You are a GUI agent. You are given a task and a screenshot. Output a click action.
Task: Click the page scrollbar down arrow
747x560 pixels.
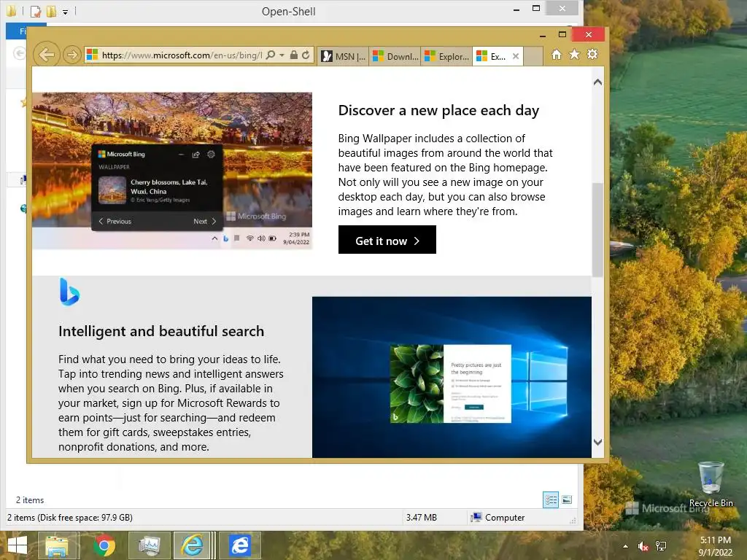[597, 442]
